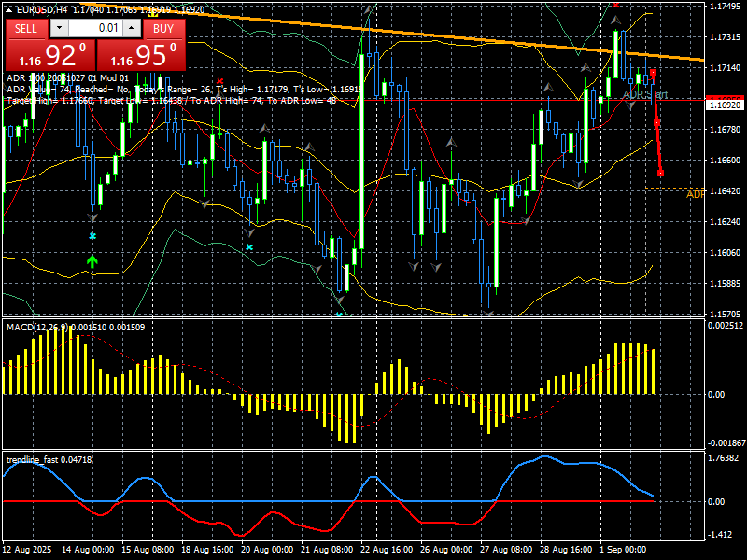The width and height of the screenshot is (747, 560).
Task: Increase trade volume with the up arrow
Action: 132,28
